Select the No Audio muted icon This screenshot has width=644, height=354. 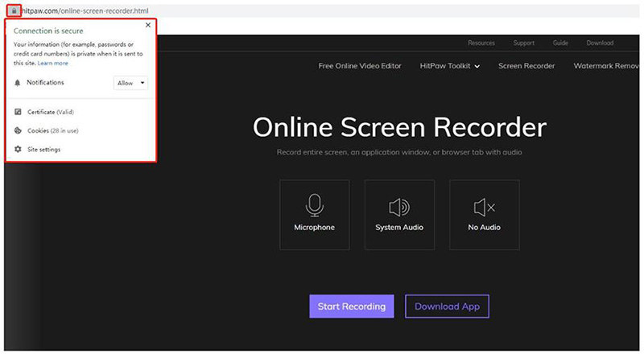485,208
